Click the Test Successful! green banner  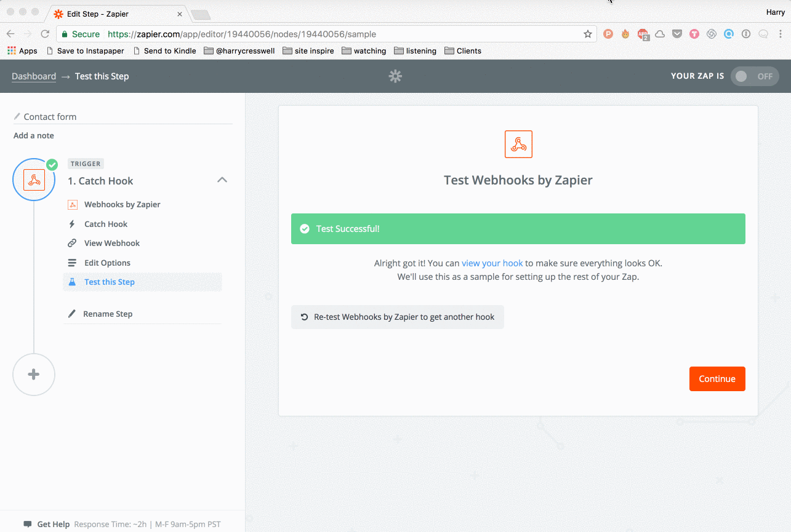pos(518,229)
